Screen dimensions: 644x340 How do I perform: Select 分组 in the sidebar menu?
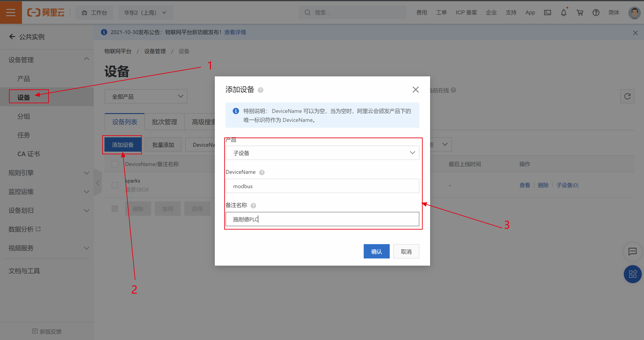coord(24,116)
